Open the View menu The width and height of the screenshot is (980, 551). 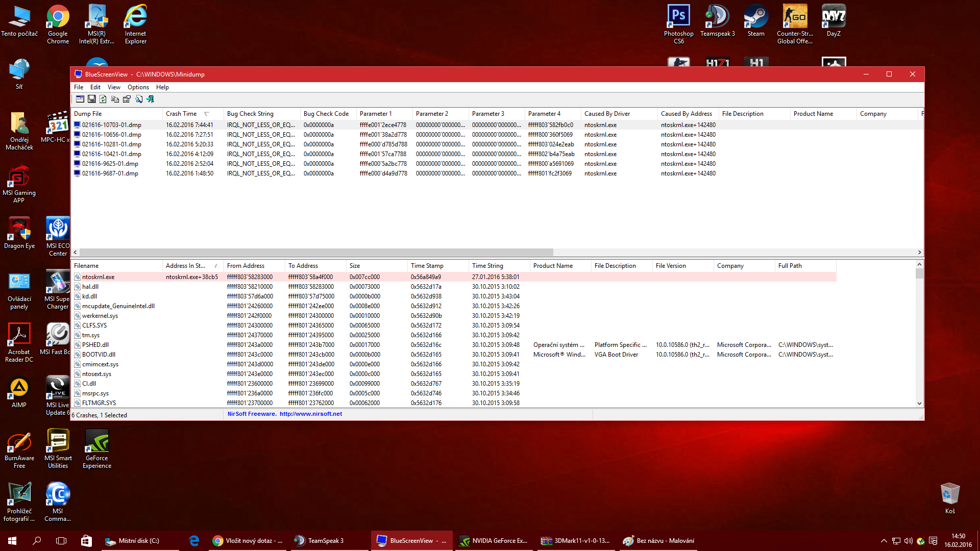114,87
